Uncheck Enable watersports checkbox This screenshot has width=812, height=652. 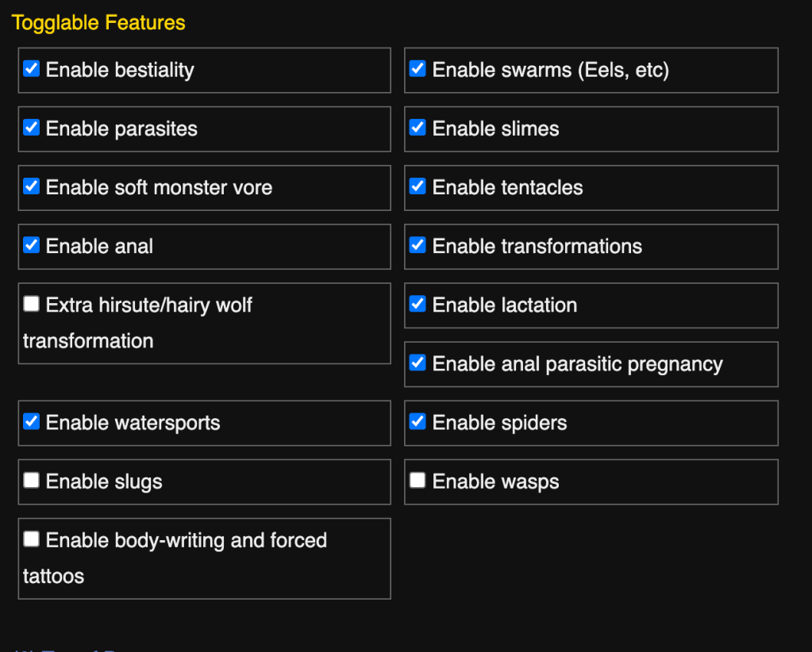[31, 421]
